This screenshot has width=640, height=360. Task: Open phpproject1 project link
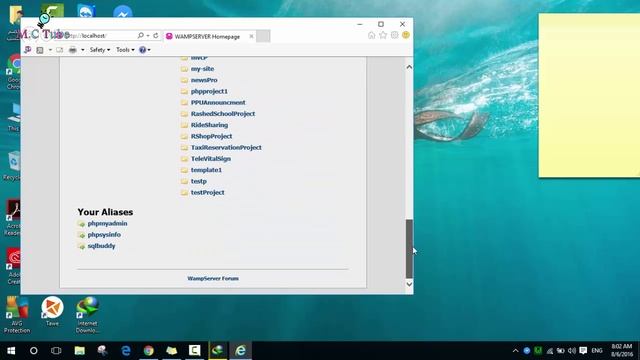tap(209, 91)
